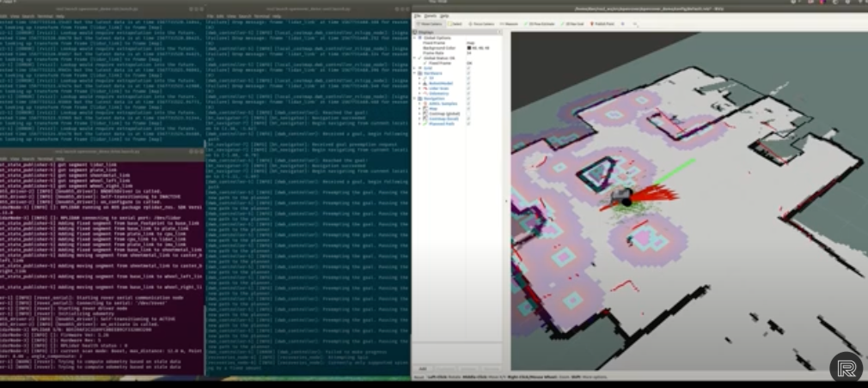Click the robot model in the 3D view
The height and width of the screenshot is (388, 868).
(622, 196)
